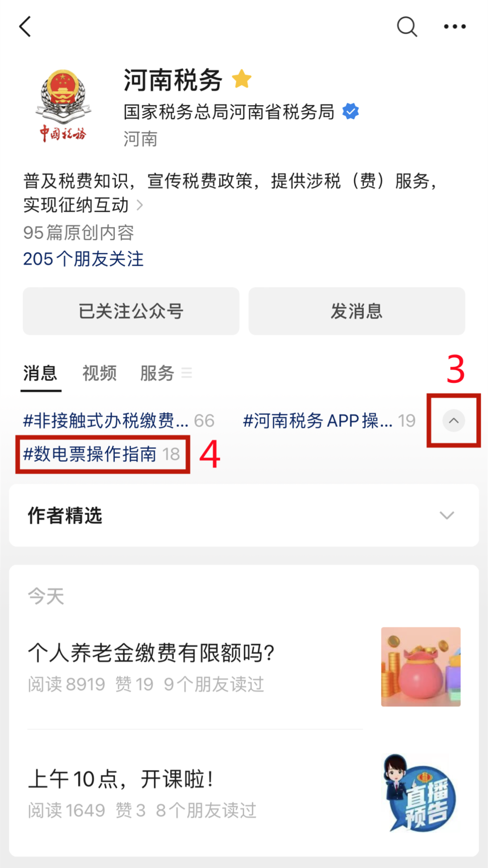Tap the yellow star favorite icon
This screenshot has height=868, width=488.
(x=242, y=79)
